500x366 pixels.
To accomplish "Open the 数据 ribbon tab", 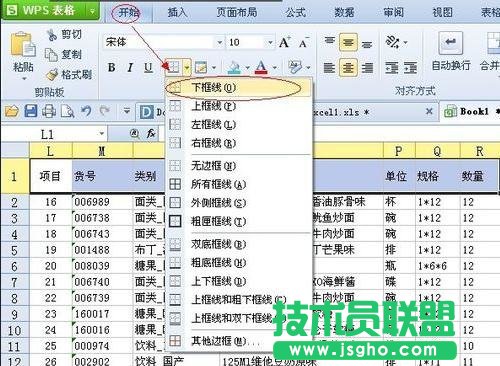I will pyautogui.click(x=344, y=13).
